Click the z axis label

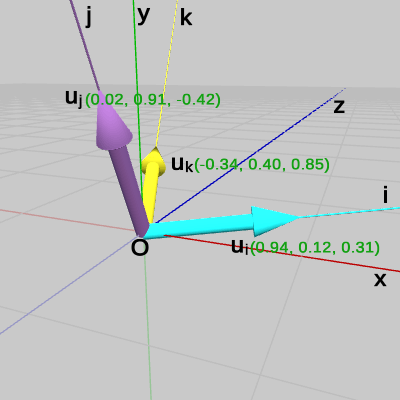click(339, 107)
